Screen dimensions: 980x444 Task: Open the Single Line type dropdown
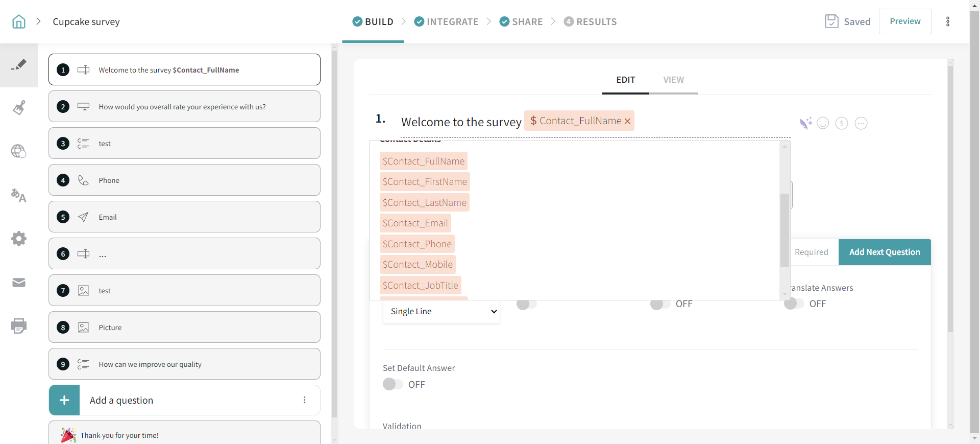442,312
